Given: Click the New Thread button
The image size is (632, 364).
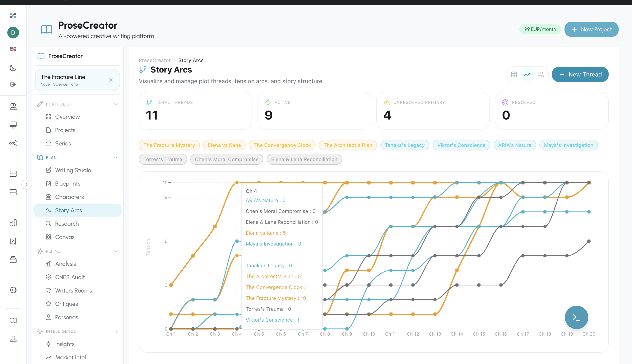Looking at the screenshot, I should [x=580, y=74].
